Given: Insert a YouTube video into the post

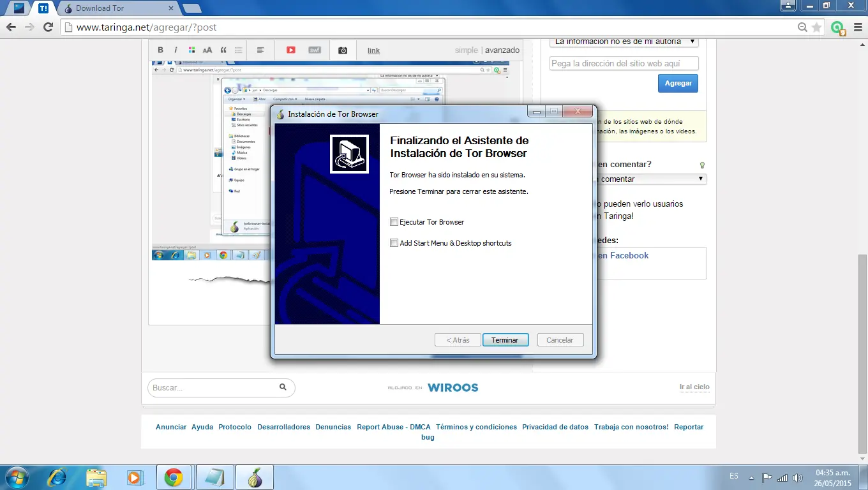Looking at the screenshot, I should (x=291, y=50).
